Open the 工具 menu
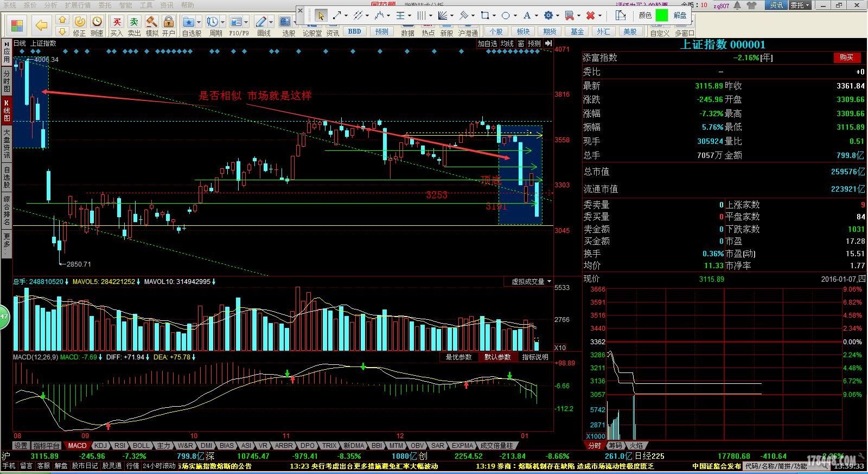Screen dimensions: 868x474 [x=146, y=5]
